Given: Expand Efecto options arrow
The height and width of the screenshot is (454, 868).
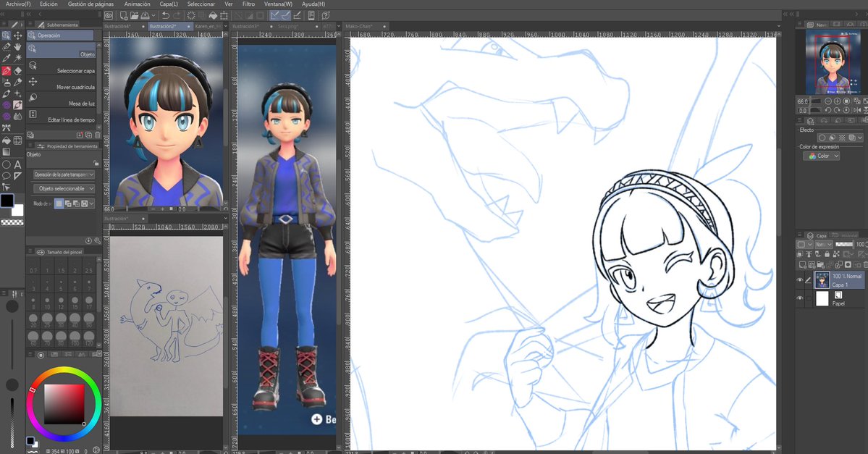Looking at the screenshot, I should pos(860,138).
